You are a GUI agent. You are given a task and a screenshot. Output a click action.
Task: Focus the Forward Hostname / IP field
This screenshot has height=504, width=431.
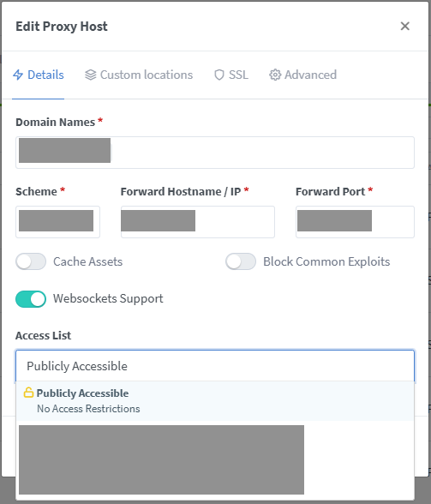(198, 222)
